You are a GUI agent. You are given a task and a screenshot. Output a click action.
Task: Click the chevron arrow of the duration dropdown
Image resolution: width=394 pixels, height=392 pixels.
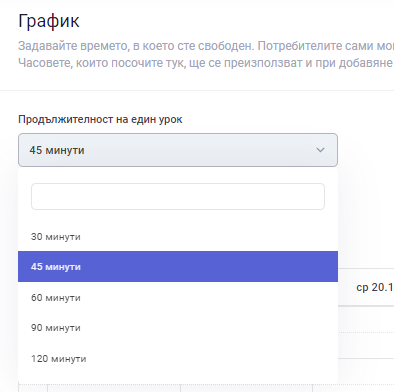(x=320, y=150)
